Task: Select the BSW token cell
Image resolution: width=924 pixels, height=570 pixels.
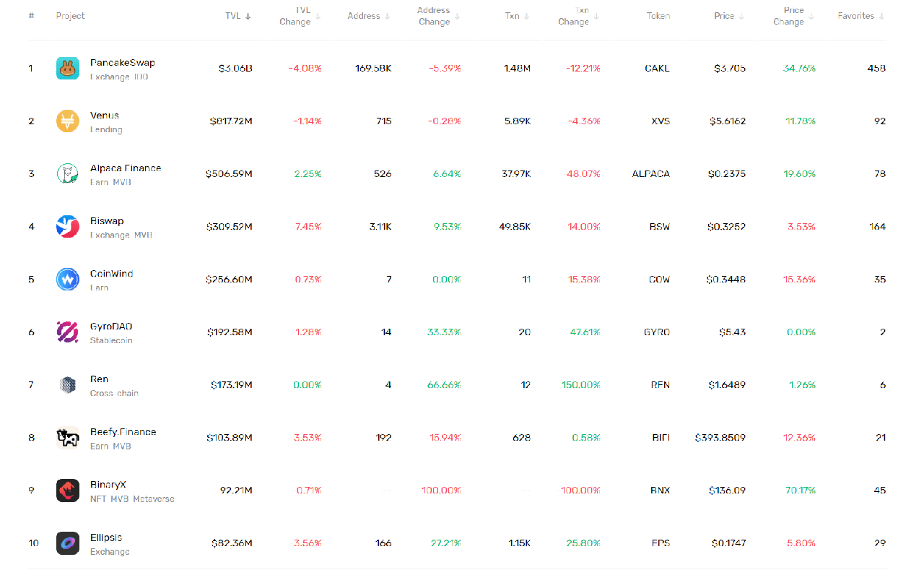Action: (659, 227)
